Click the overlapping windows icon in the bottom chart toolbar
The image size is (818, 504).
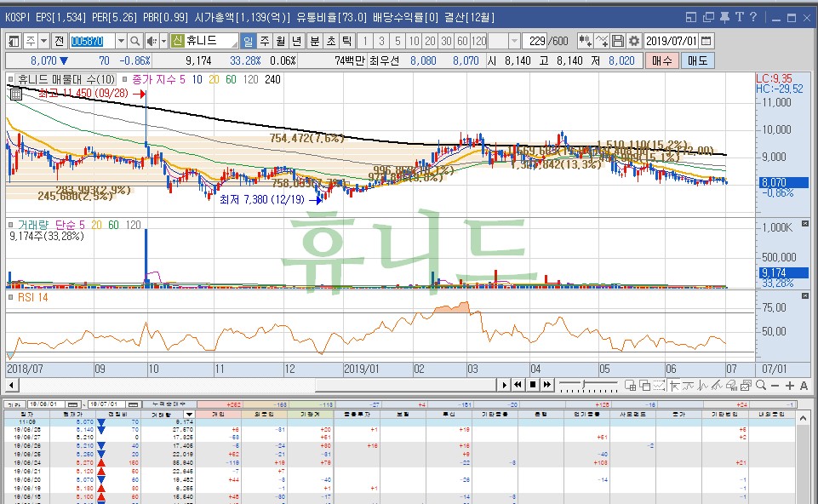645,386
